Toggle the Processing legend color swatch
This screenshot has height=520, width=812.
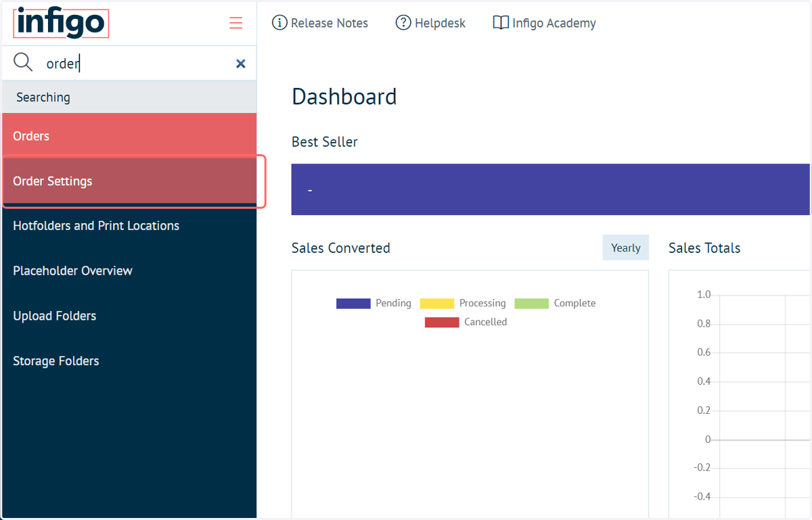[437, 304]
